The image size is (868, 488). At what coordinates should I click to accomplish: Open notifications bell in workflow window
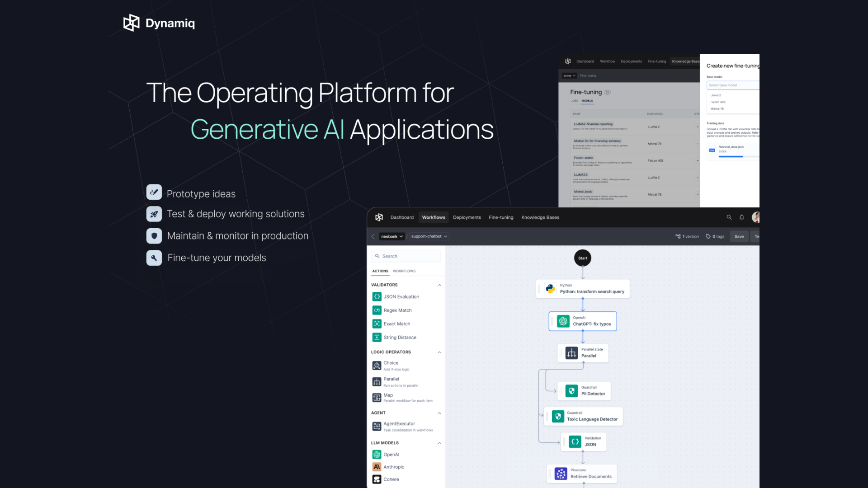741,217
